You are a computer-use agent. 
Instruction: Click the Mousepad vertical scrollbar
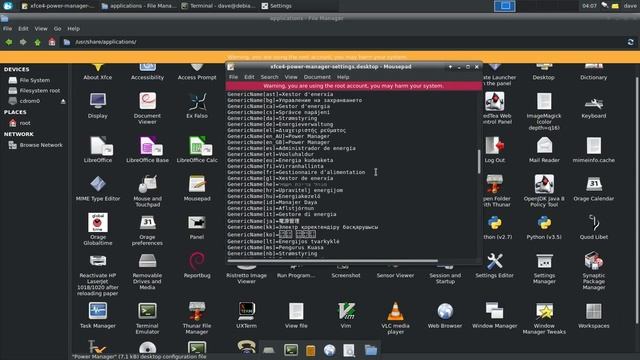point(479,161)
